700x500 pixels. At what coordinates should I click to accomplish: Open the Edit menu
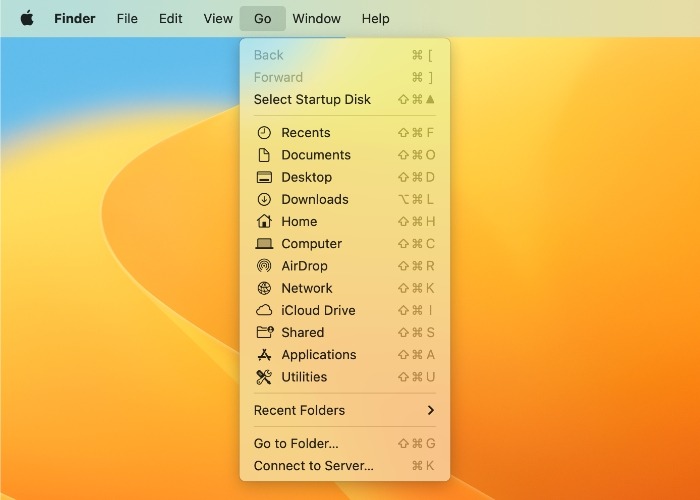tap(171, 18)
